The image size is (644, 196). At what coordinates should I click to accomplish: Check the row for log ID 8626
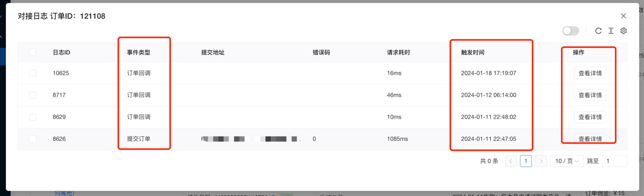pos(32,139)
